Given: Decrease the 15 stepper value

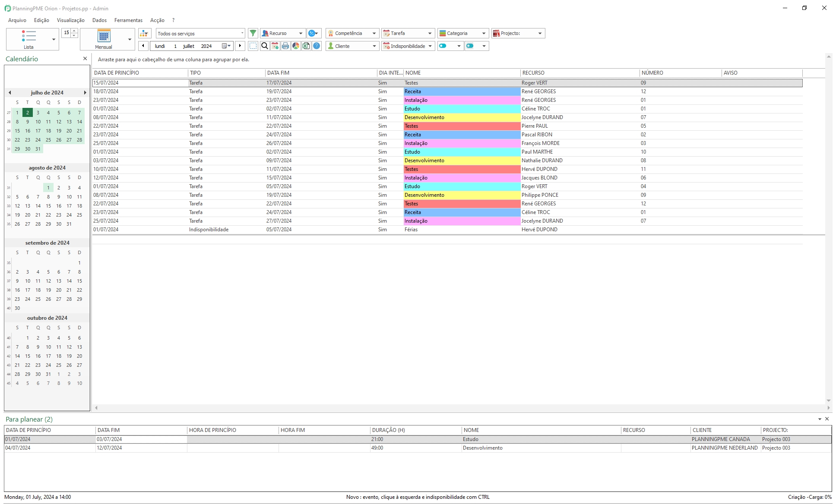Looking at the screenshot, I should (x=74, y=35).
